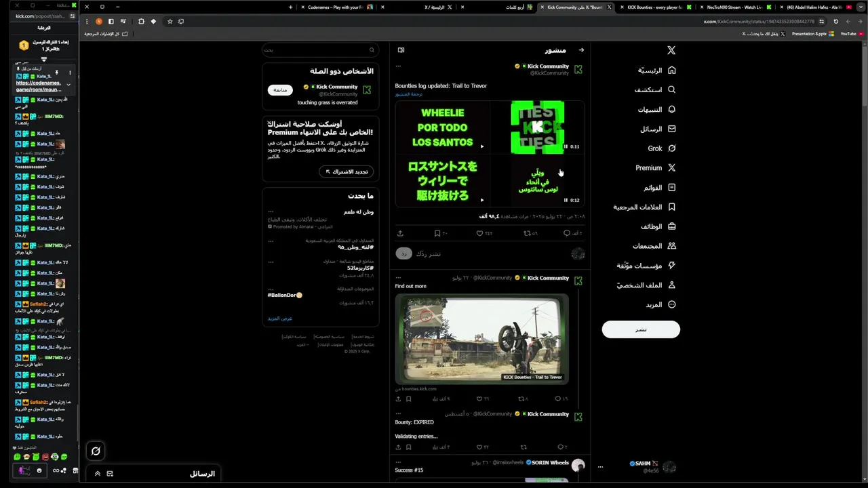Open the SAHM account switcher three-dot menu
868x488 pixels.
(600, 467)
